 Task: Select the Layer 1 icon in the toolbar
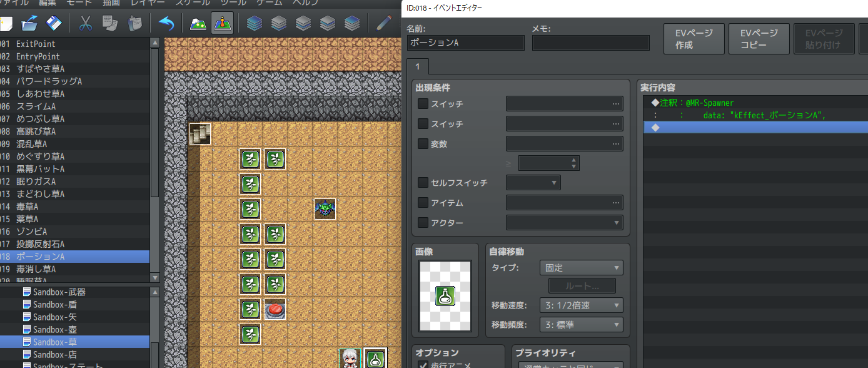tap(278, 23)
